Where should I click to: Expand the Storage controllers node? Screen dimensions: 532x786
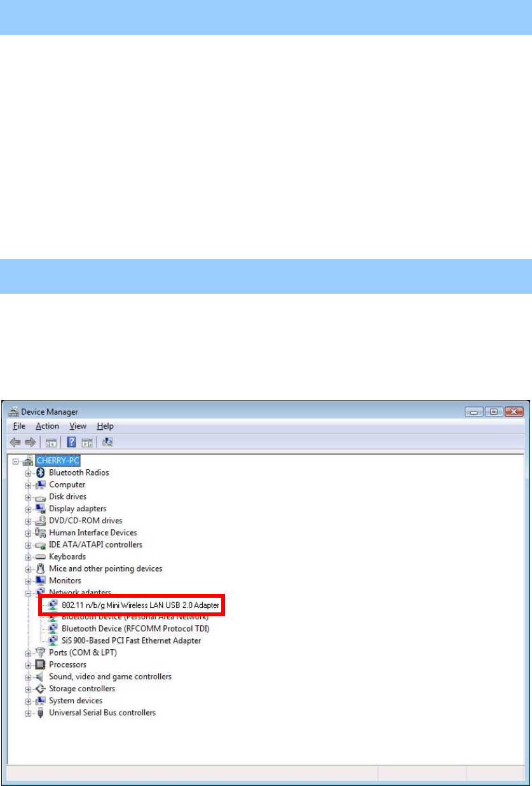click(28, 689)
